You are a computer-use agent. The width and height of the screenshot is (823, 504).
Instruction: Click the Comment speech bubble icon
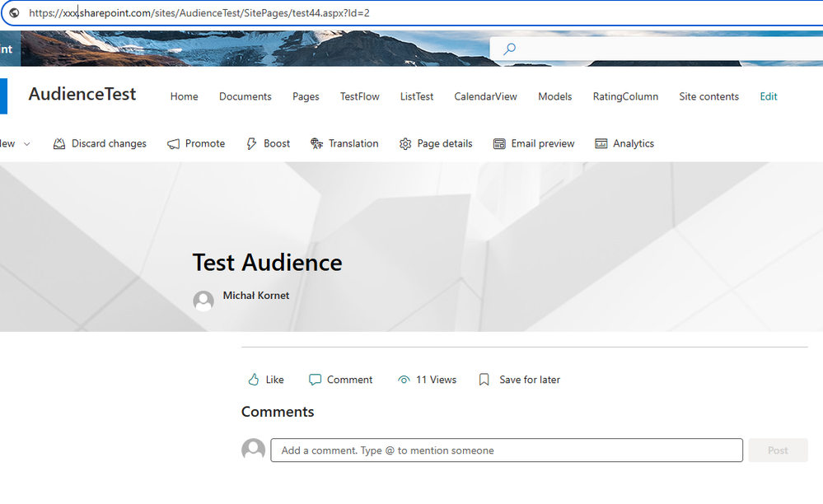tap(315, 380)
